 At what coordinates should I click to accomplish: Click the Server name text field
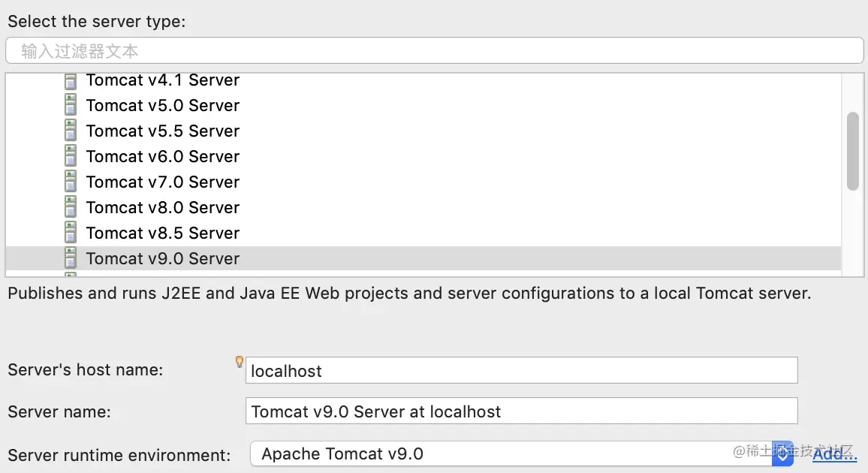(x=521, y=411)
